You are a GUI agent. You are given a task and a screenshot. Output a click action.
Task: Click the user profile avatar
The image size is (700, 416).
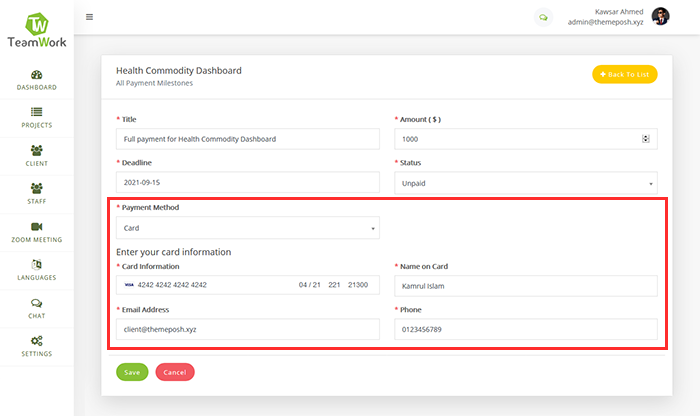pos(660,16)
